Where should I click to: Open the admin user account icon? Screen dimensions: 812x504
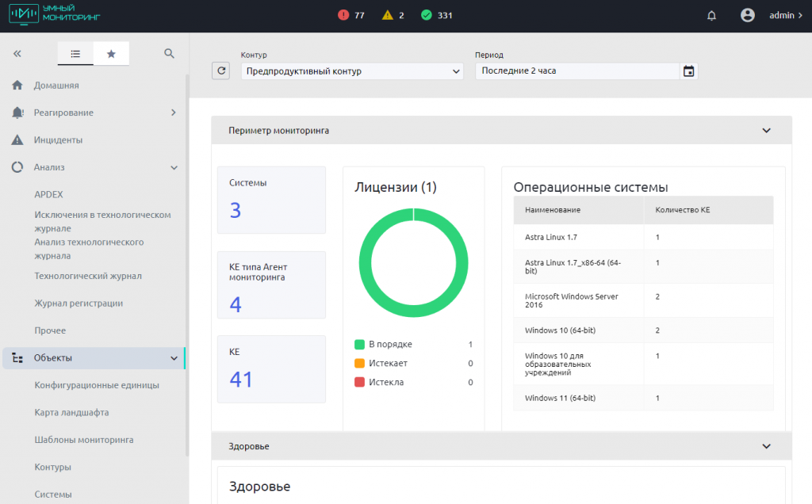pyautogui.click(x=747, y=15)
